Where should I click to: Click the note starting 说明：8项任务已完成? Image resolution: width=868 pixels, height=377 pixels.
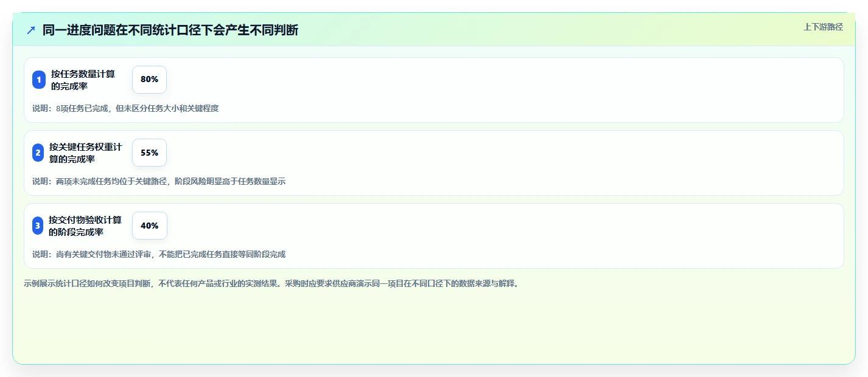[125, 108]
